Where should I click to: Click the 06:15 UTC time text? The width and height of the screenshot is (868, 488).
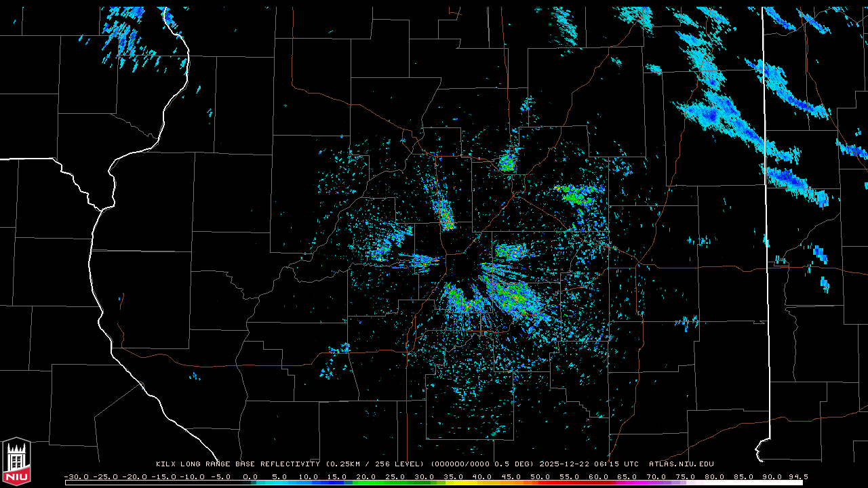pyautogui.click(x=616, y=464)
